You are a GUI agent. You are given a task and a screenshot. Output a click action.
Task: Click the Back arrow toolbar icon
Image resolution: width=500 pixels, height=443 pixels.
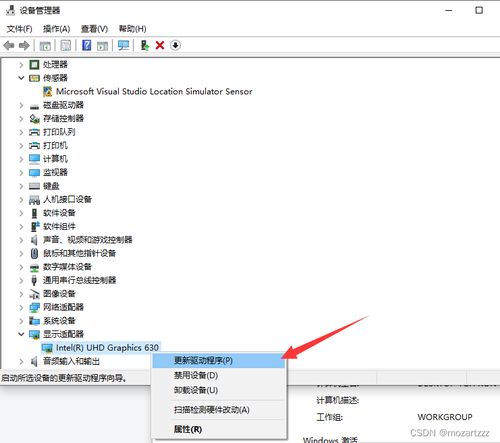(x=9, y=45)
